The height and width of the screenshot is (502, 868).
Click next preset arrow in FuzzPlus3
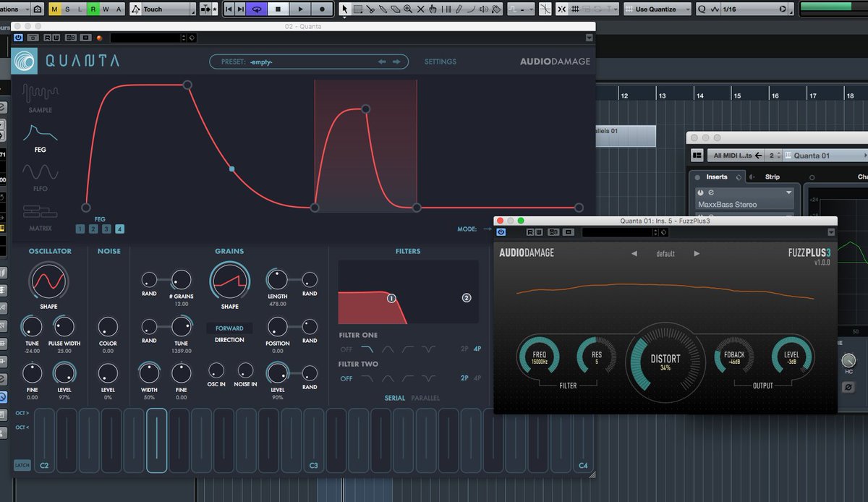click(x=697, y=254)
